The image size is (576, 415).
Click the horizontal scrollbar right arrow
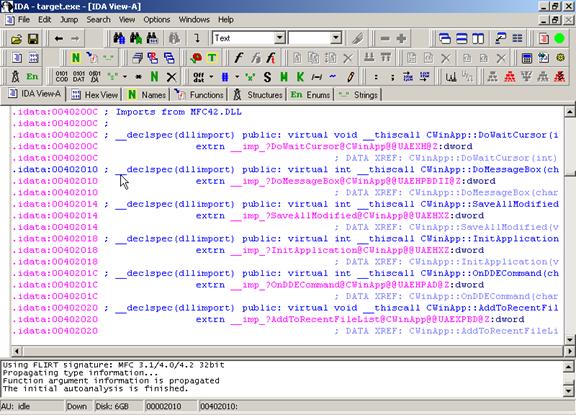pyautogui.click(x=569, y=351)
